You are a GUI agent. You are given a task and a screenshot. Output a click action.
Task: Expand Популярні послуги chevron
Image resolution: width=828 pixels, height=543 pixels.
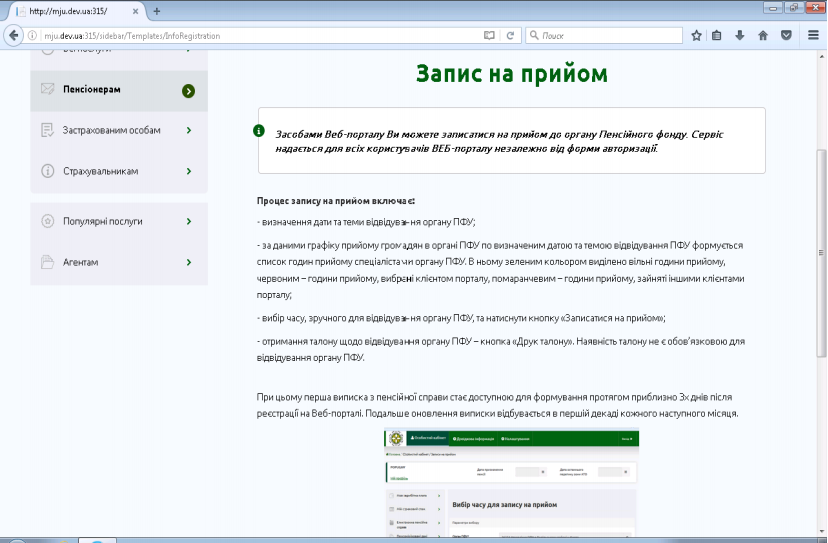(x=189, y=221)
